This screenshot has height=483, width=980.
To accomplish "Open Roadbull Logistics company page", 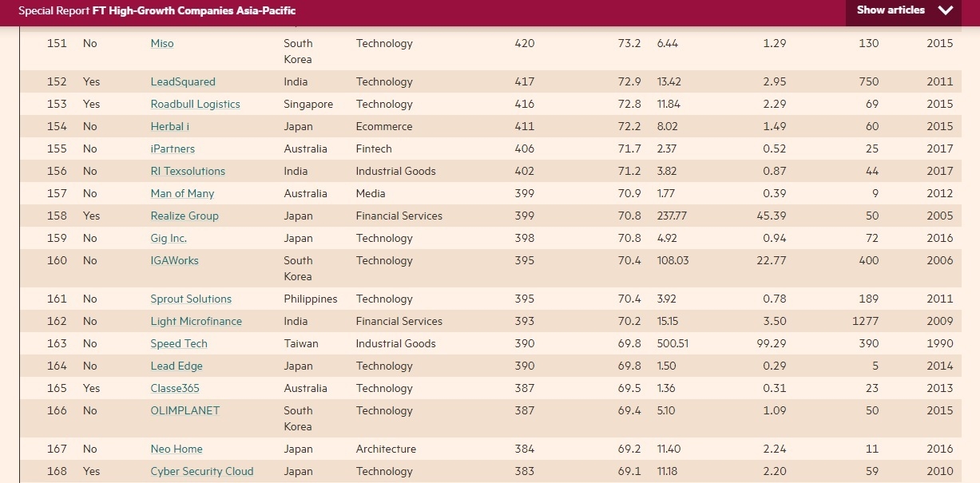I will (195, 105).
